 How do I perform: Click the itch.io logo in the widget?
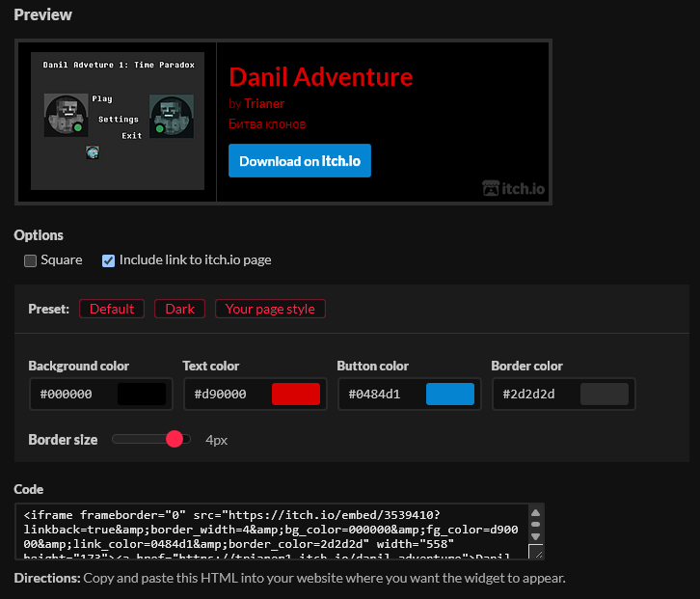[513, 188]
